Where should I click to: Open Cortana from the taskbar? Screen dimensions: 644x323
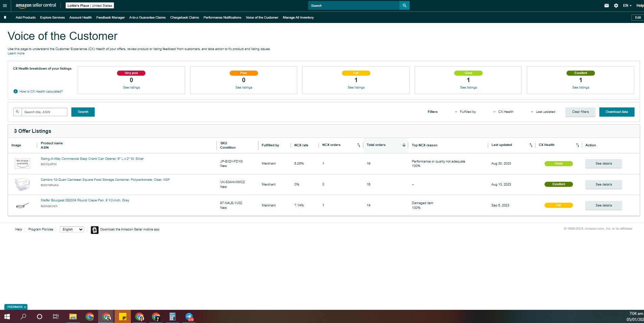(x=40, y=317)
